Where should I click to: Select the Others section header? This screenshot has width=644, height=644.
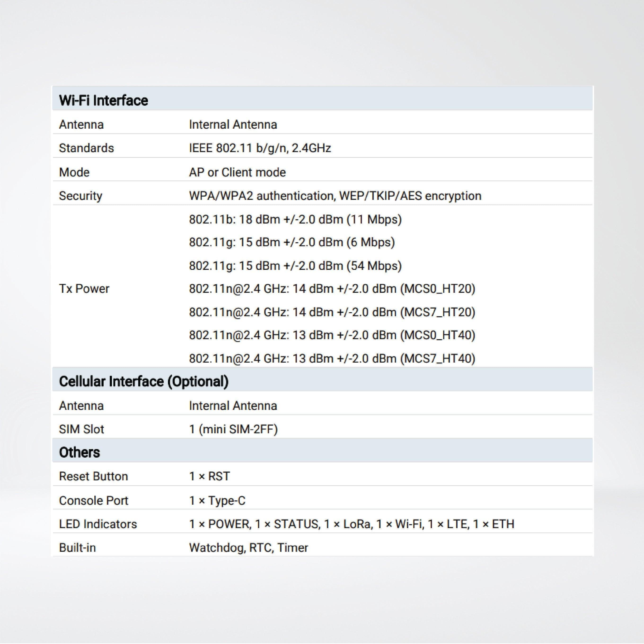(79, 452)
